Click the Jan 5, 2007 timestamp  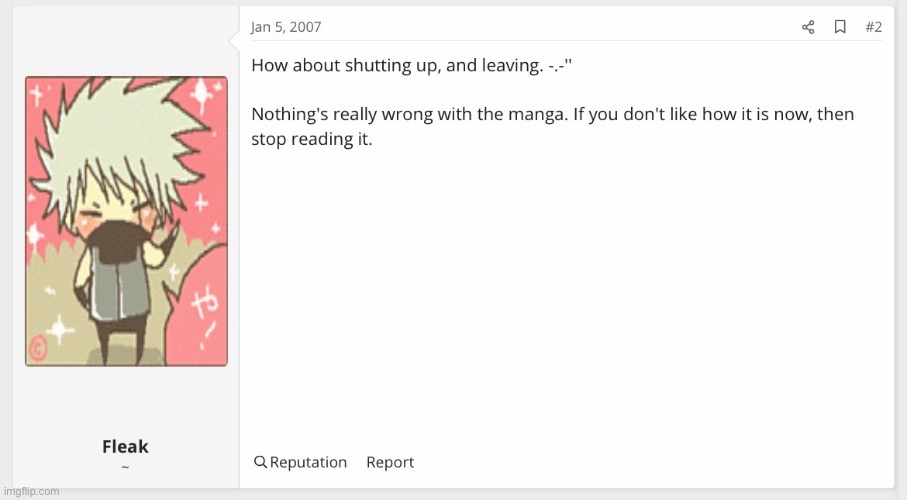point(286,27)
